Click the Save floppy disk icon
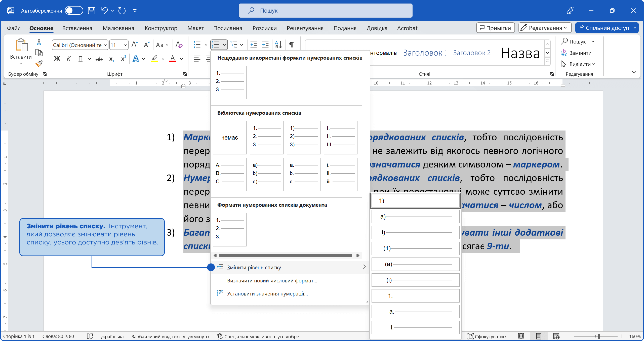The width and height of the screenshot is (644, 341). (x=92, y=11)
